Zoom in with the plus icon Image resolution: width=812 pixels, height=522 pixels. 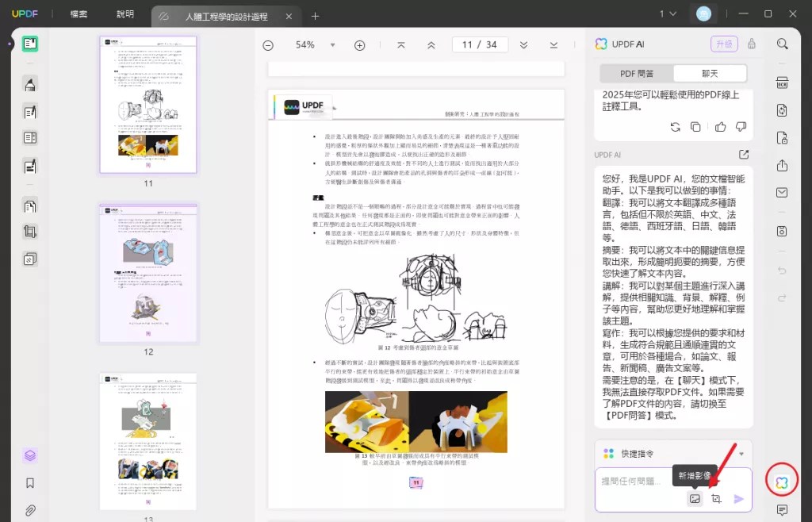coord(359,45)
